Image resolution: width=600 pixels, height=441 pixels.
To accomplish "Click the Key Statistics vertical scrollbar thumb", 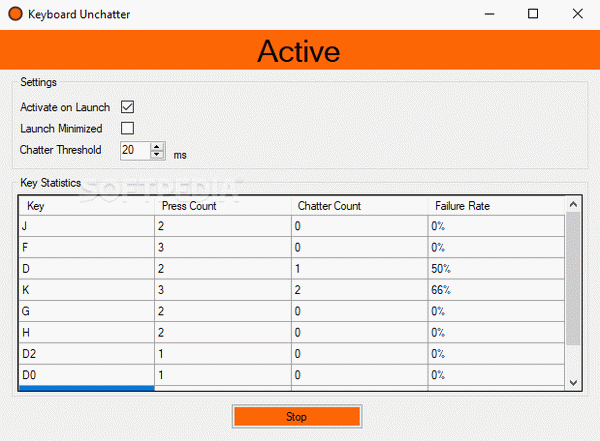I will pyautogui.click(x=573, y=279).
